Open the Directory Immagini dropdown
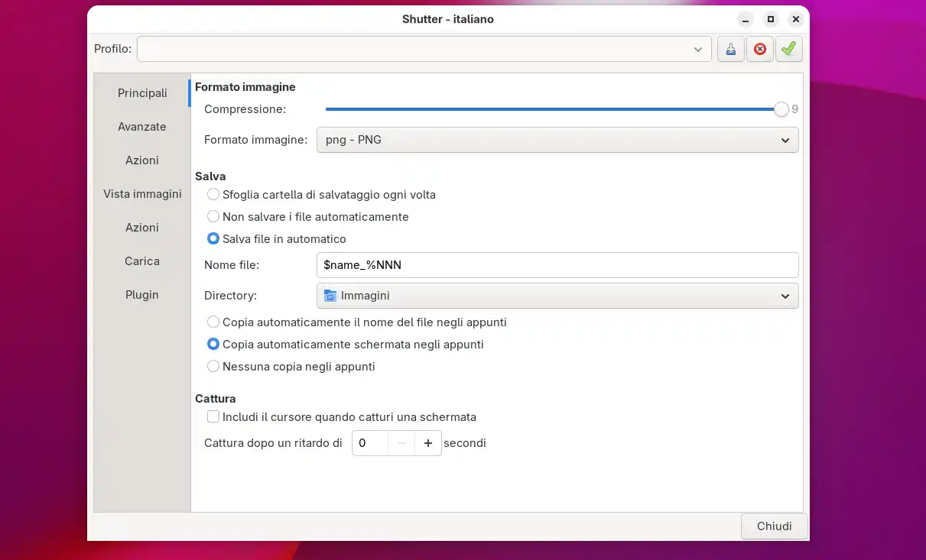 pos(557,296)
